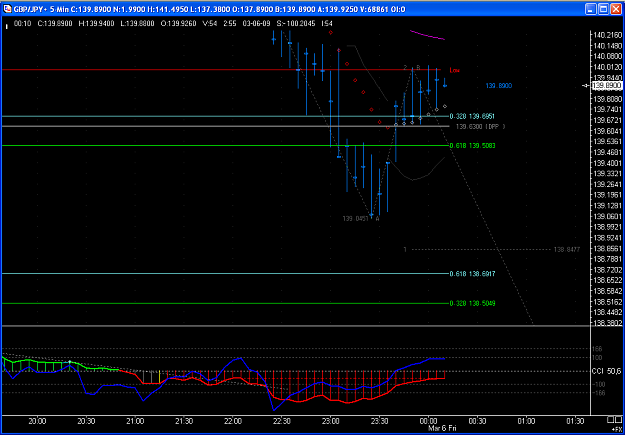
Task: Click the '138.3802' price axis label
Action: tap(607, 323)
